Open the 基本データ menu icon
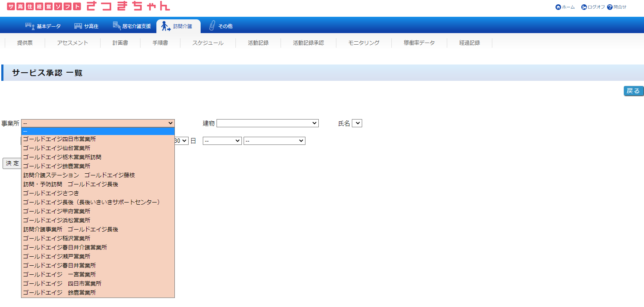This screenshot has width=644, height=307. click(x=30, y=26)
